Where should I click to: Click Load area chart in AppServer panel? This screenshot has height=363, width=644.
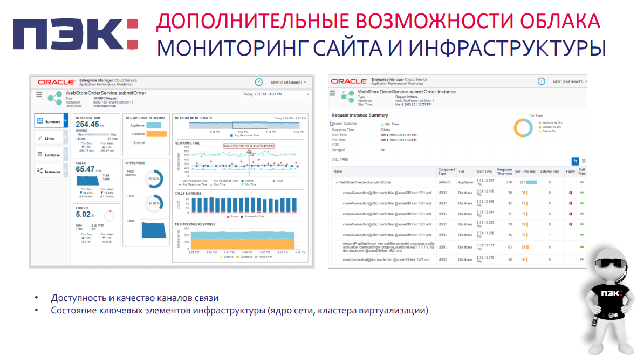click(x=154, y=230)
